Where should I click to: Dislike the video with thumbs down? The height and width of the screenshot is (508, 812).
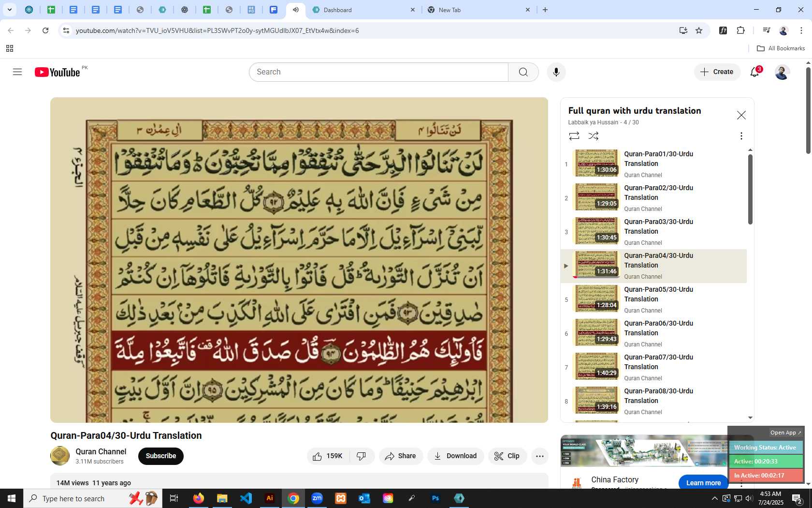[x=362, y=456]
